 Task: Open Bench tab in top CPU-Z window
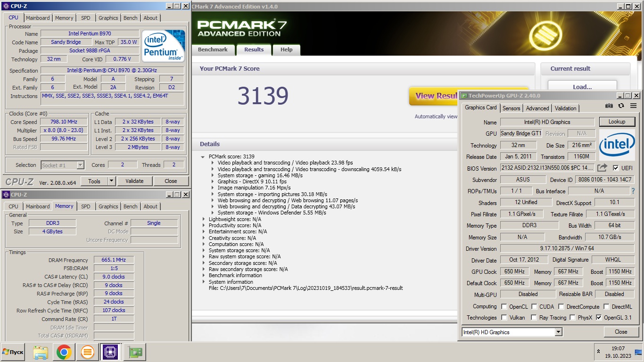[131, 18]
